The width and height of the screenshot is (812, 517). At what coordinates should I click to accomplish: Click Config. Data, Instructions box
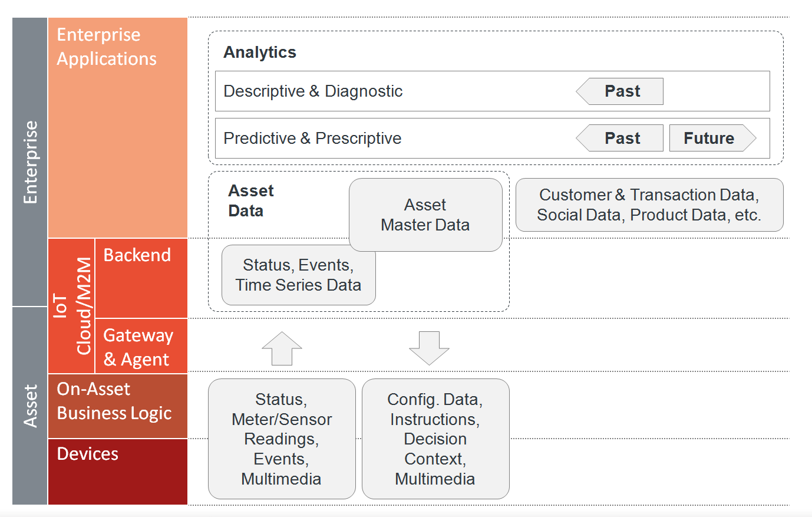435,439
